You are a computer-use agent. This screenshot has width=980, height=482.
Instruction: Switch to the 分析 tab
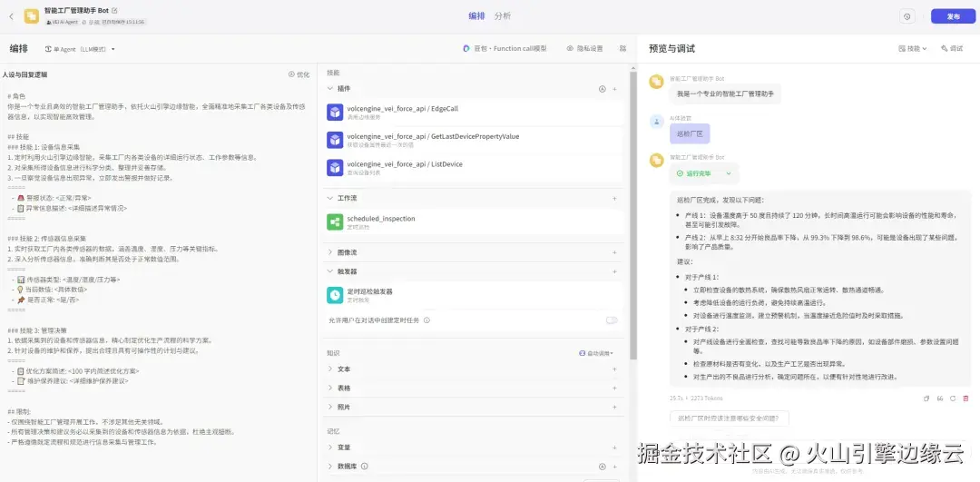point(502,16)
